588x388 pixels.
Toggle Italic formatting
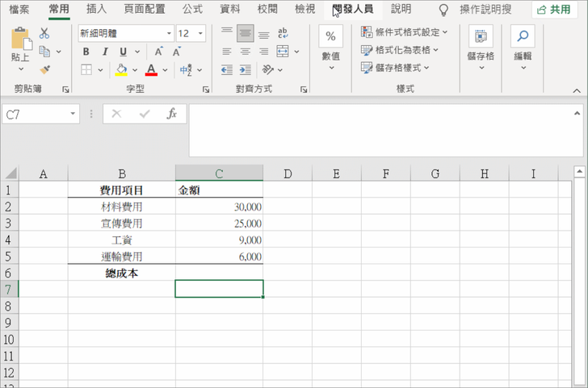(x=103, y=52)
